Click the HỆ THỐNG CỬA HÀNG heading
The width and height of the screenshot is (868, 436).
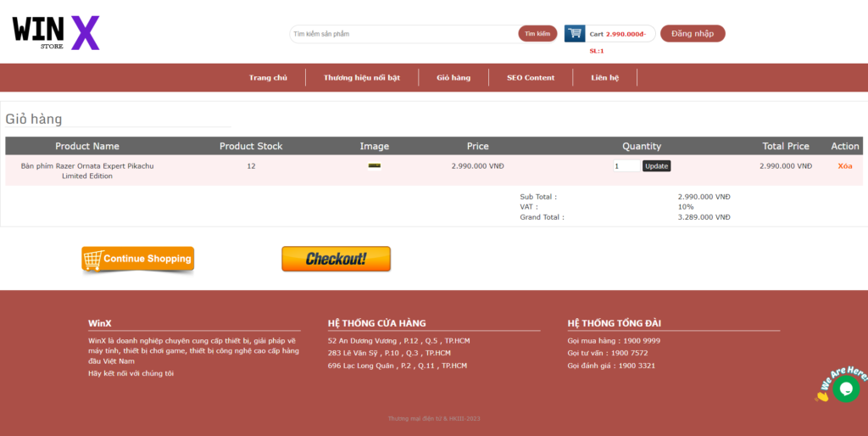376,323
